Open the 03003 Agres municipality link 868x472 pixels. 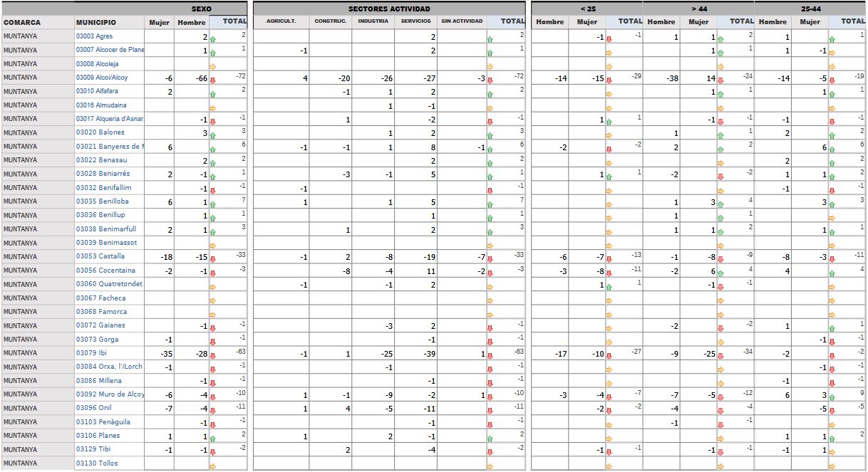click(94, 36)
